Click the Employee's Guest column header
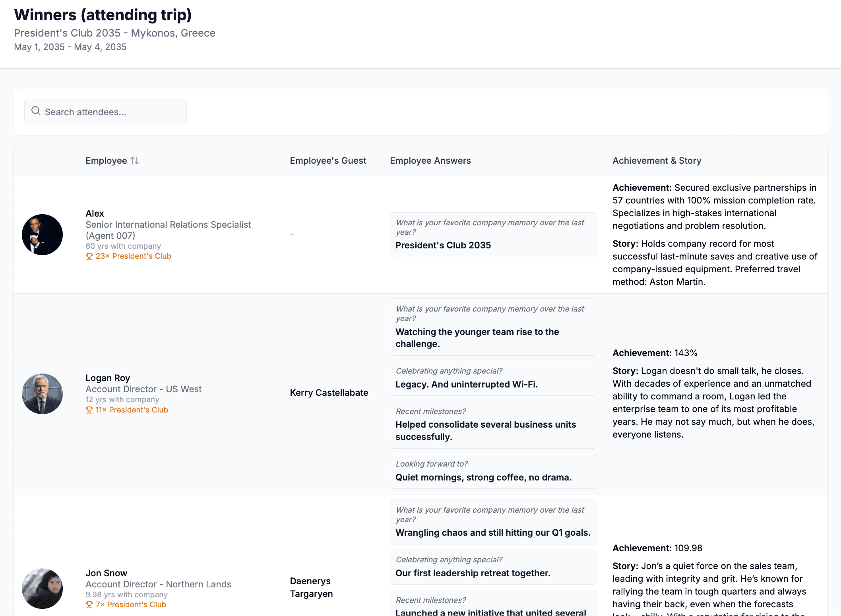841x616 pixels. [x=328, y=161]
